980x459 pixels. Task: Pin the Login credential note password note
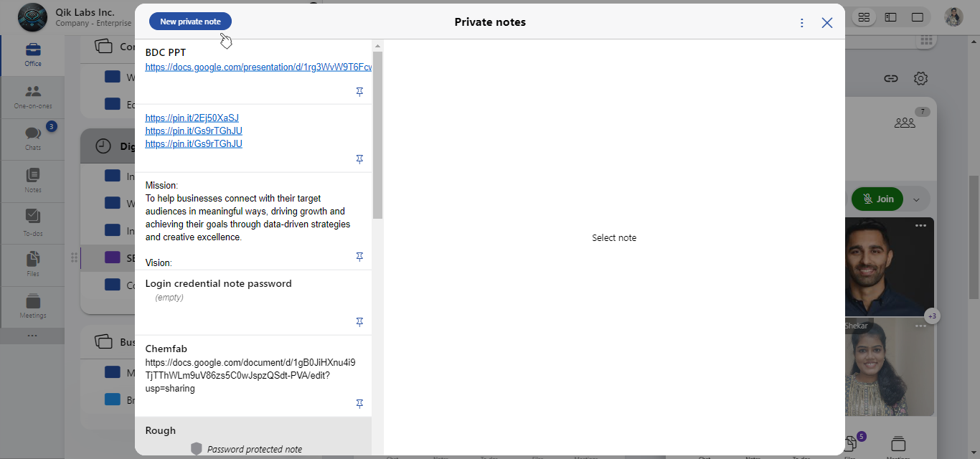(359, 322)
